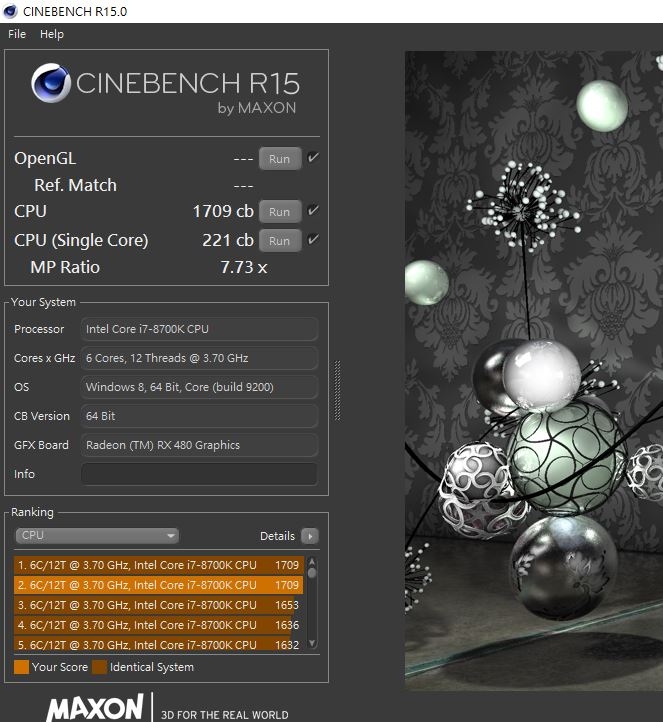Open the CPU ranking dropdown
663x722 pixels.
97,536
